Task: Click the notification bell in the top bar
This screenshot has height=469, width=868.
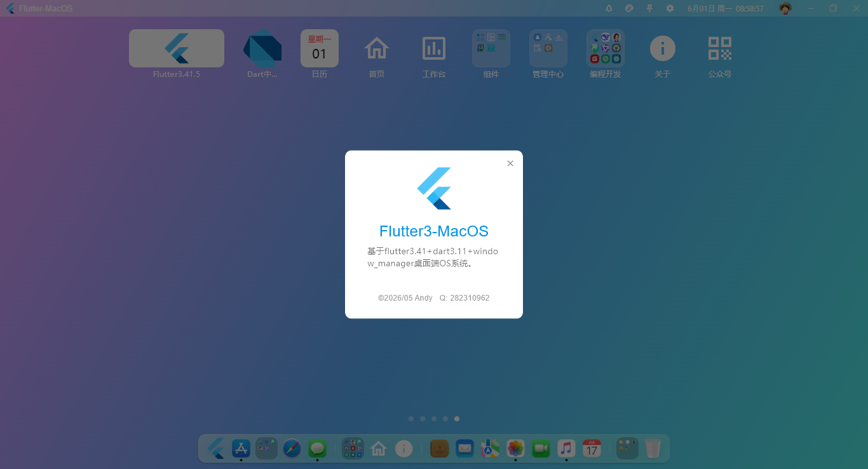Action: tap(609, 8)
